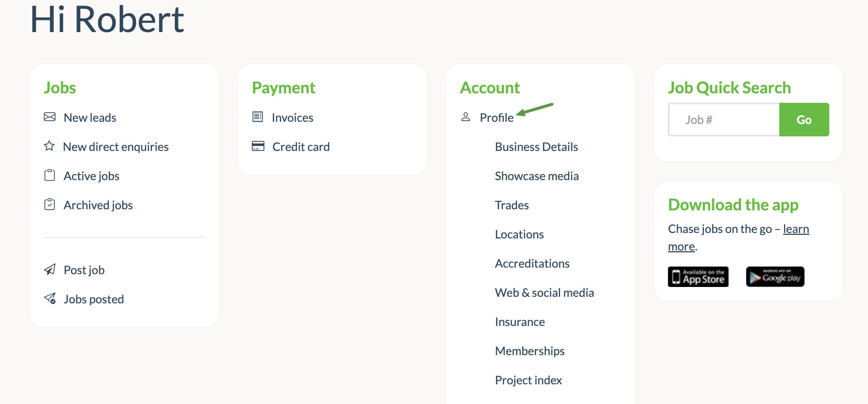Select Trades in the Account list
The height and width of the screenshot is (404, 868).
tap(512, 205)
